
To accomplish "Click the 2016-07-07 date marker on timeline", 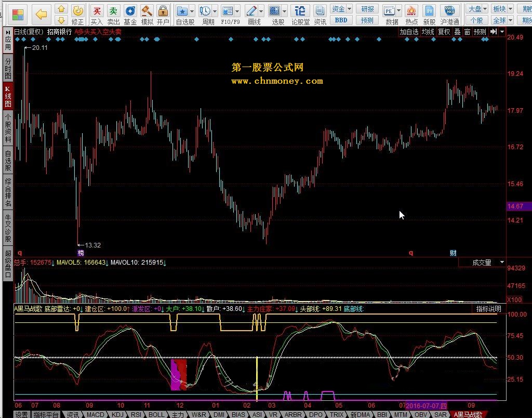I will (426, 406).
